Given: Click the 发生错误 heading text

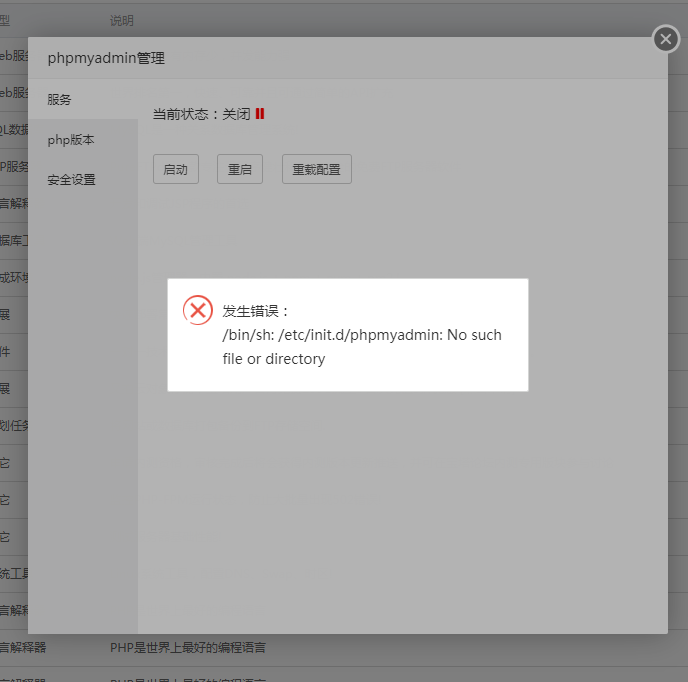Looking at the screenshot, I should (255, 311).
